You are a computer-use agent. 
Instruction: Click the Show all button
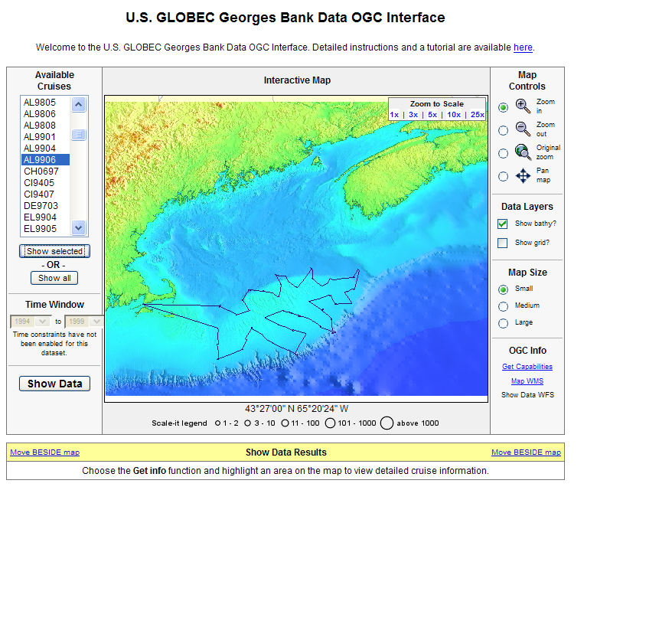[x=54, y=278]
